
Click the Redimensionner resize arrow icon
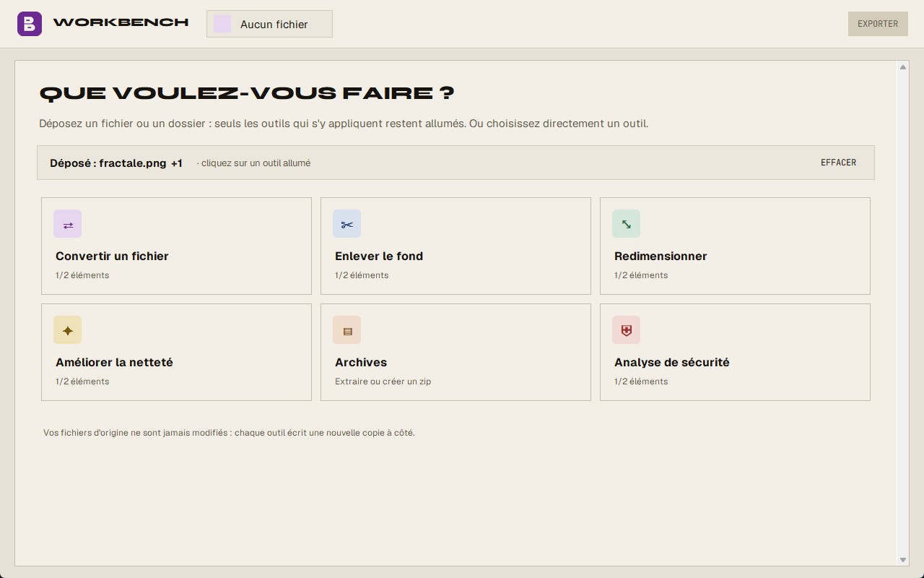(x=626, y=224)
